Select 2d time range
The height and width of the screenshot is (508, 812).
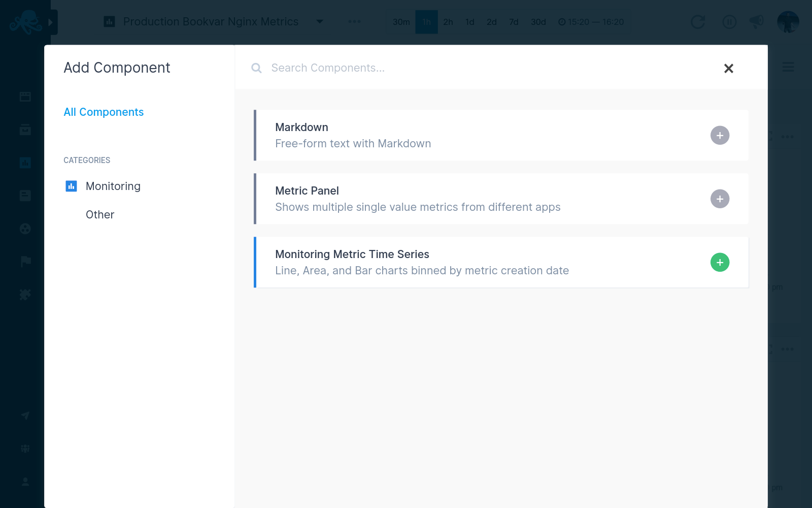coord(492,22)
